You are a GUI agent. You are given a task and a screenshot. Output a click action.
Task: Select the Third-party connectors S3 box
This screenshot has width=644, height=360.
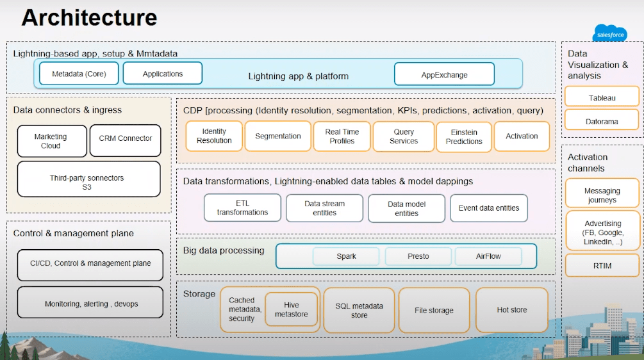(88, 179)
